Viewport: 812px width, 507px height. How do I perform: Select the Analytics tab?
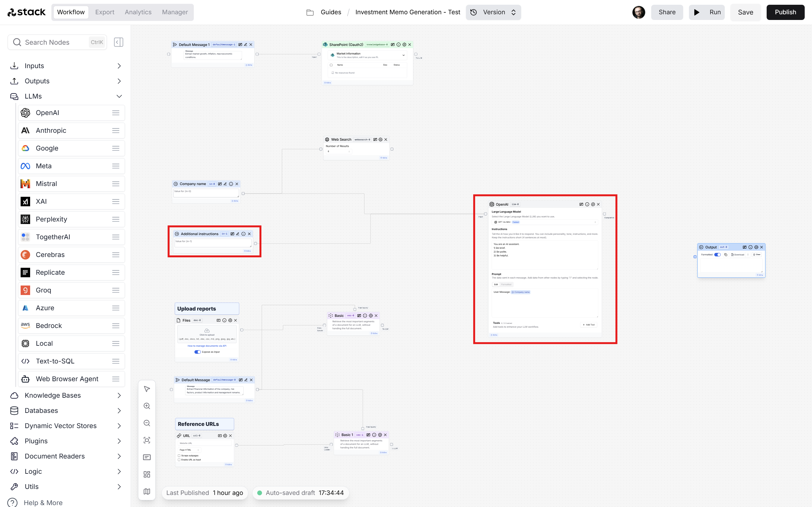[138, 12]
